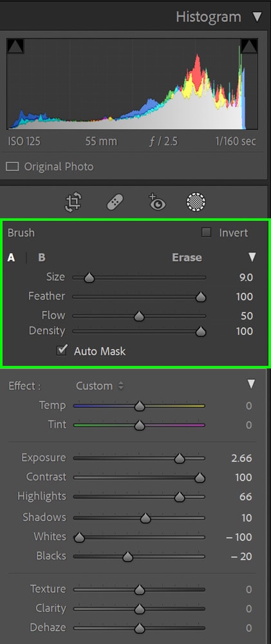The width and height of the screenshot is (271, 644).
Task: Select the Red Eye Correction tool
Action: coord(156,201)
